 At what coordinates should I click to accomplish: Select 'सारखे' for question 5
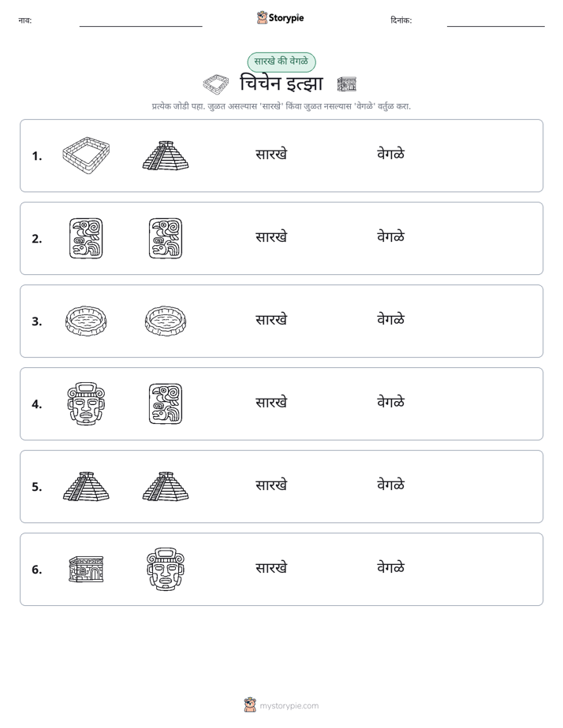271,485
